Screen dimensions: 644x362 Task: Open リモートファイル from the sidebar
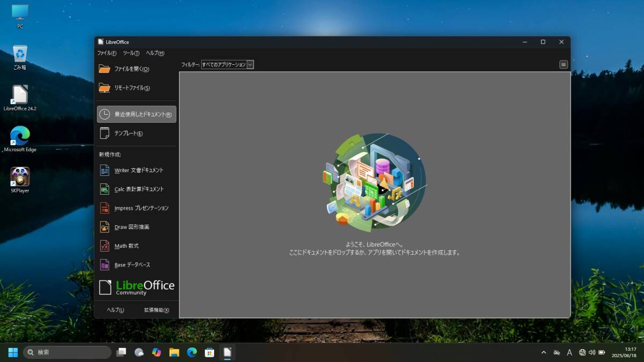pos(136,88)
